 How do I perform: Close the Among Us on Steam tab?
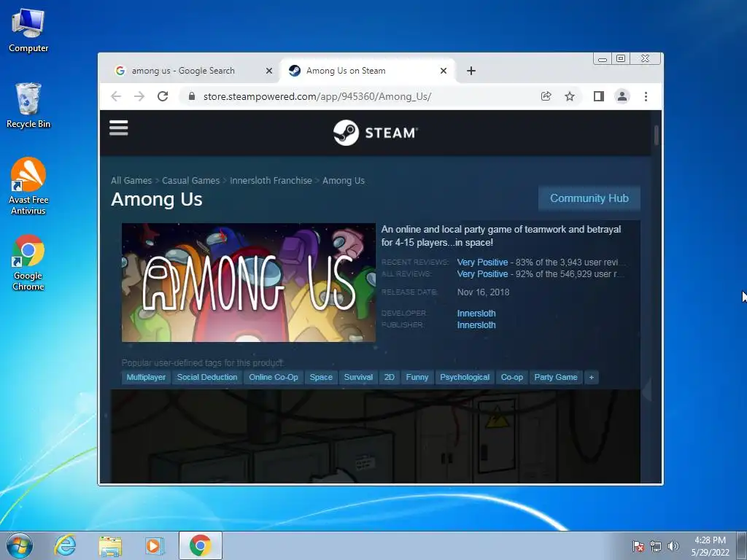tap(444, 71)
